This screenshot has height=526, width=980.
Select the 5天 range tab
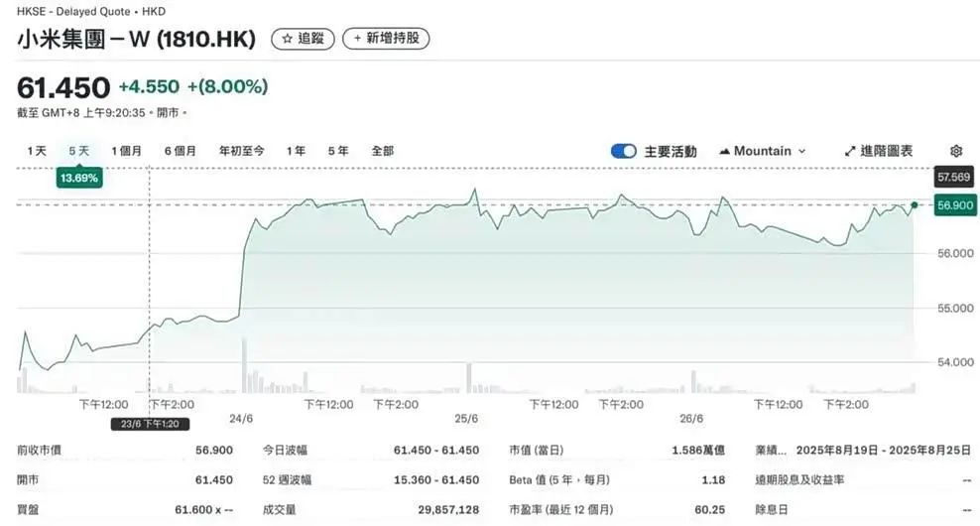tap(79, 152)
